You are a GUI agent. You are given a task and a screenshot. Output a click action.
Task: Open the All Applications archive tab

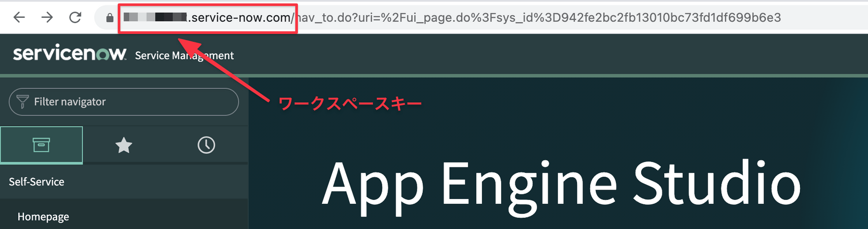coord(41,145)
